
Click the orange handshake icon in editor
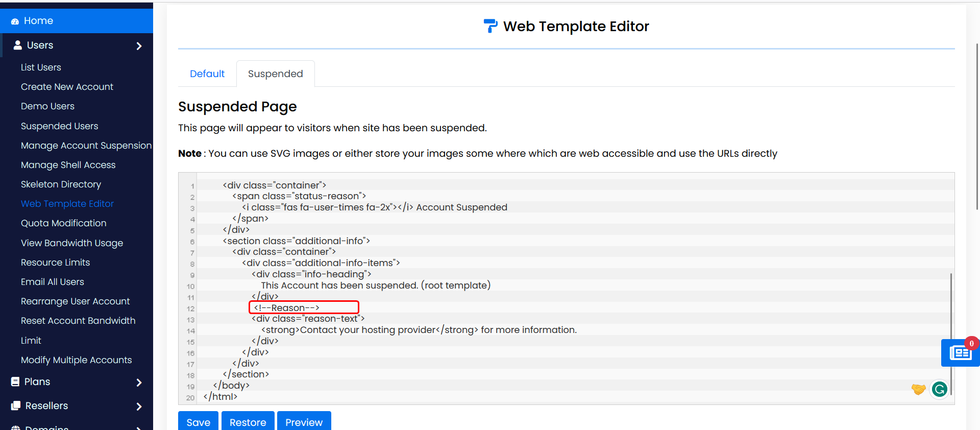[x=918, y=389]
